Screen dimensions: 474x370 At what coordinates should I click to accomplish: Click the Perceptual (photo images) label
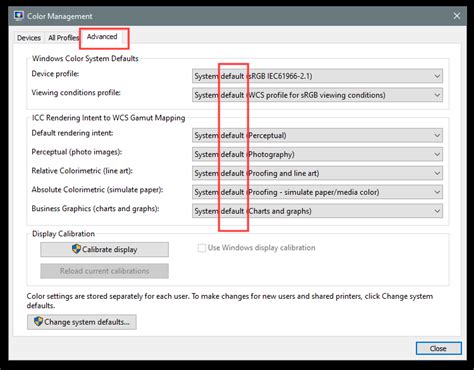tap(77, 152)
